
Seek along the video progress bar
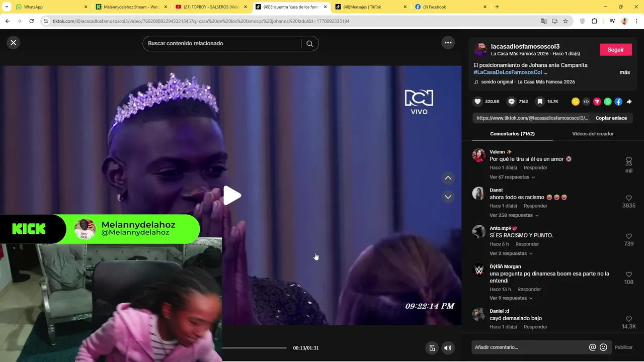coord(254,348)
